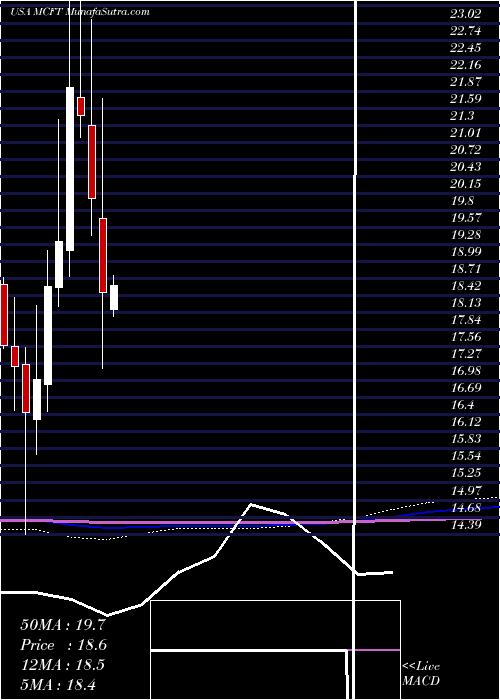Pick the 21.01 price label
Screen dimensions: 500x700
coord(466,133)
